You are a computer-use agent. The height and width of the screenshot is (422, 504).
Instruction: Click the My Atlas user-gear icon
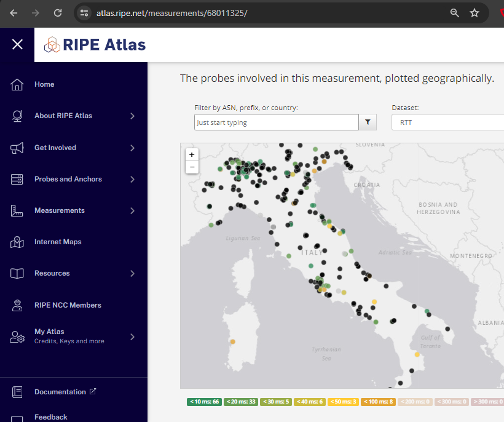click(x=17, y=336)
